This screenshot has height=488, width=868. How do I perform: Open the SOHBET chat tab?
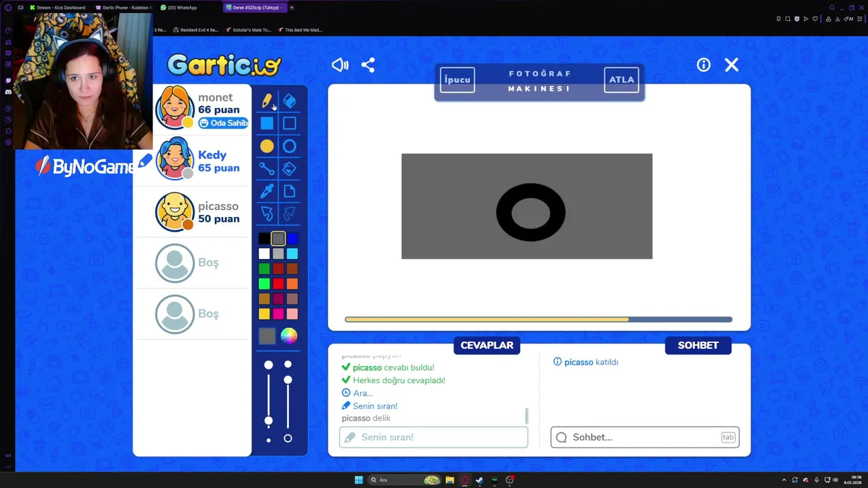[698, 345]
